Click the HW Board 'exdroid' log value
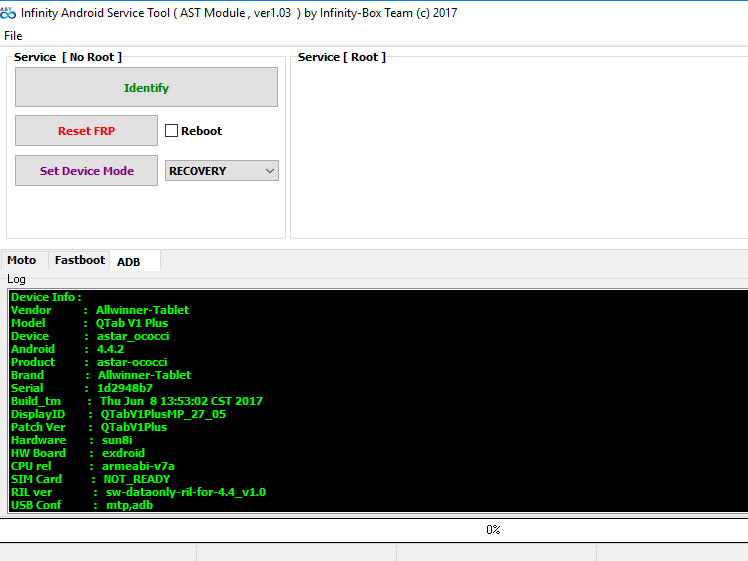 123,453
